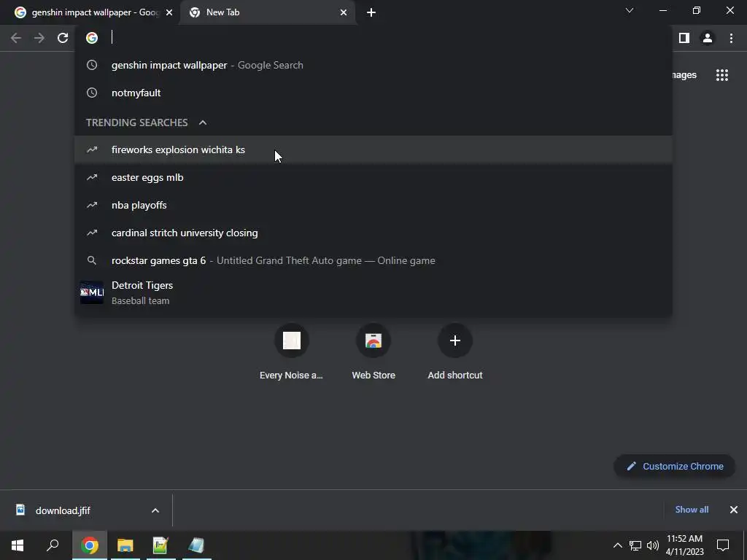Open Chrome's three-dot menu
Viewport: 747px width, 560px height.
pos(731,38)
